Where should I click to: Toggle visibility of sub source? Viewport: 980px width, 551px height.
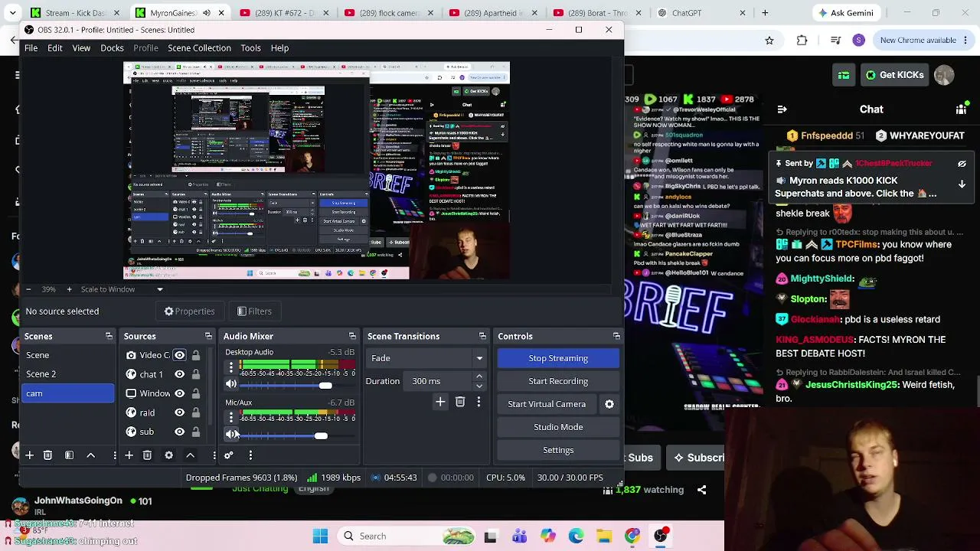click(179, 432)
